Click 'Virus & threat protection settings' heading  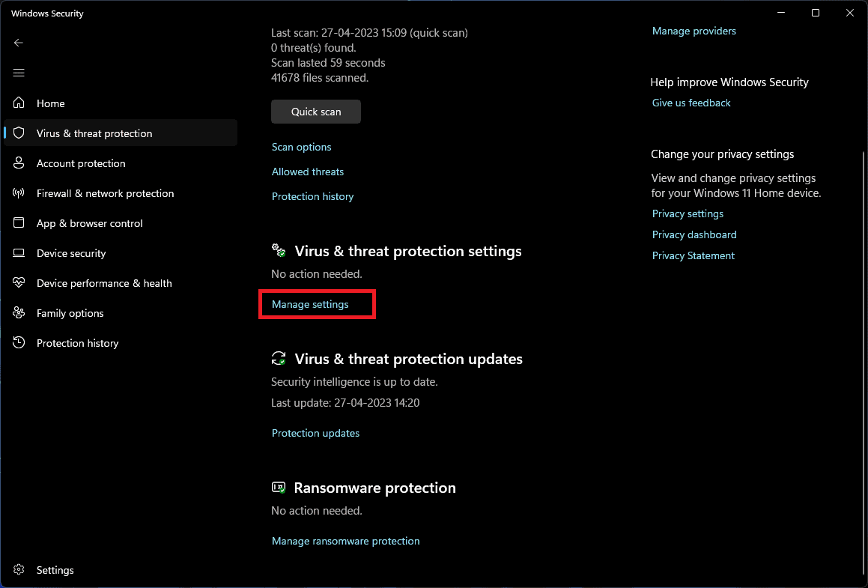408,251
